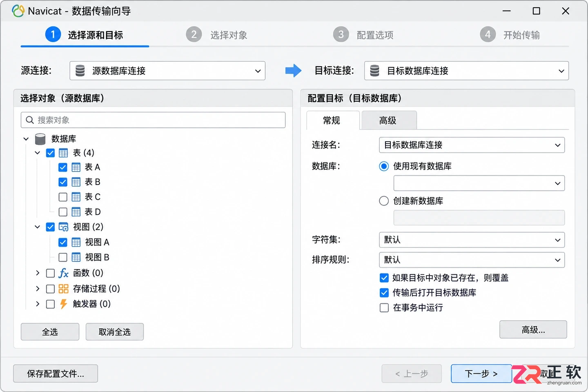Viewport: 588px width, 392px height.
Task: Collapse the 表 (4) tree node
Action: tap(38, 153)
